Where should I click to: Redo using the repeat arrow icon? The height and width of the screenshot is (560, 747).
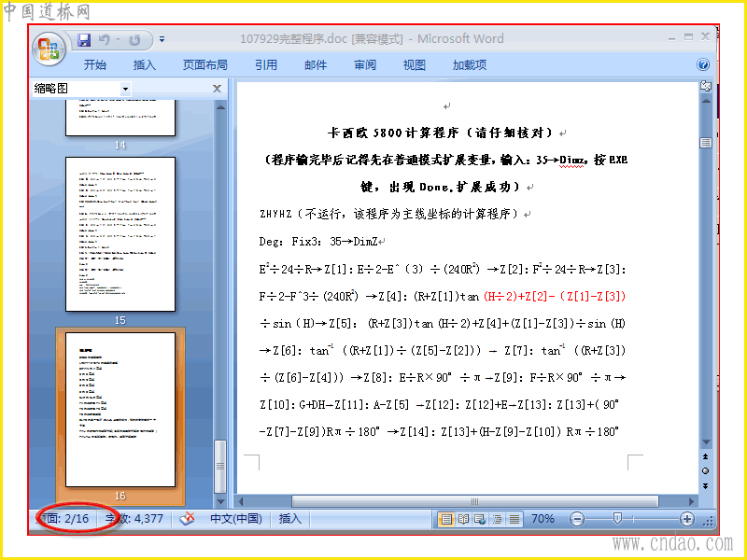point(134,40)
